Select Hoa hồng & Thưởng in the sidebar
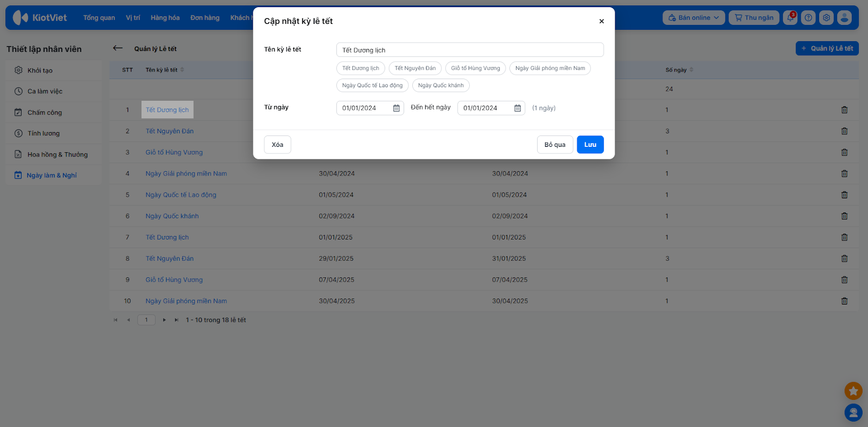Screen dimensions: 868x427 pyautogui.click(x=54, y=154)
